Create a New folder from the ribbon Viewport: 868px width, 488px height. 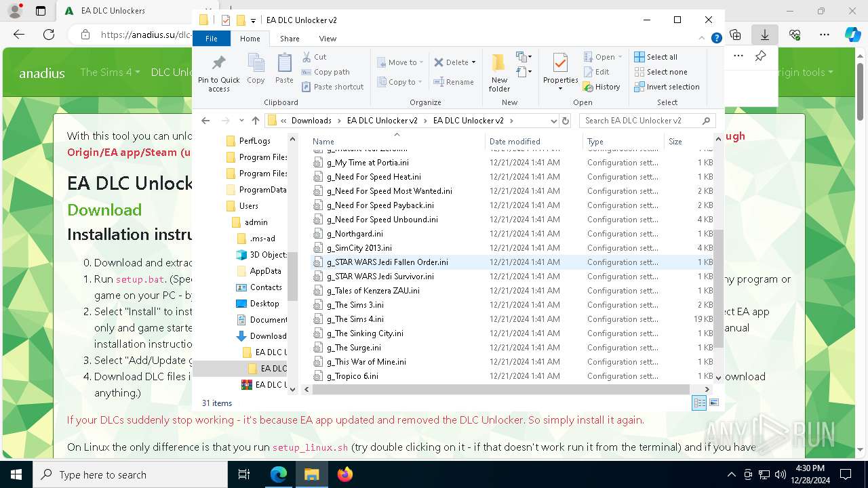(x=499, y=73)
